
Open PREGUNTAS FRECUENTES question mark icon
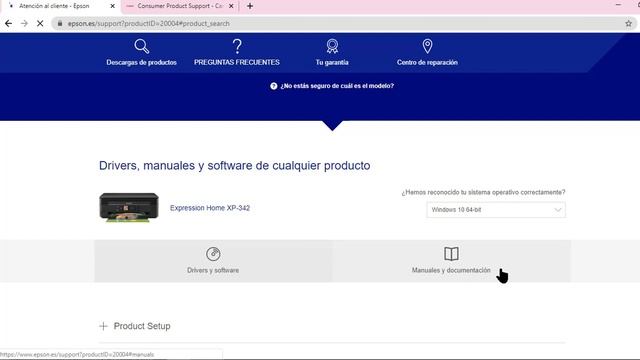pyautogui.click(x=237, y=47)
